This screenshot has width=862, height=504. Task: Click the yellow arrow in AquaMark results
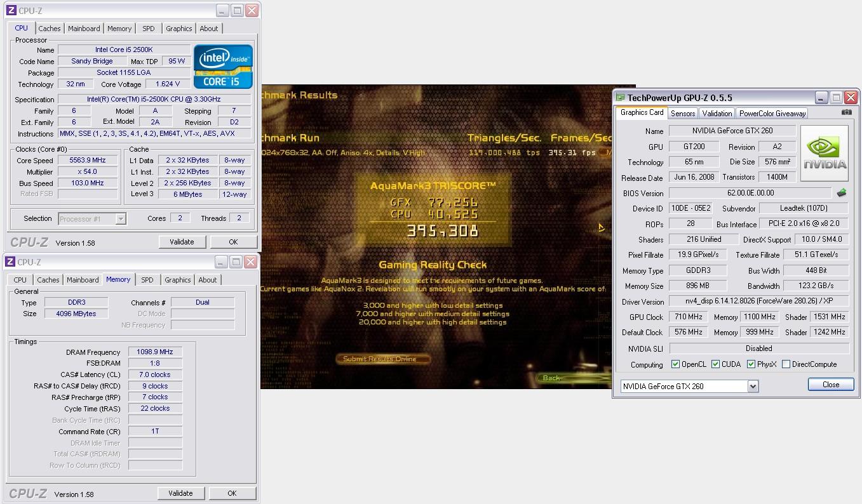tap(601, 227)
